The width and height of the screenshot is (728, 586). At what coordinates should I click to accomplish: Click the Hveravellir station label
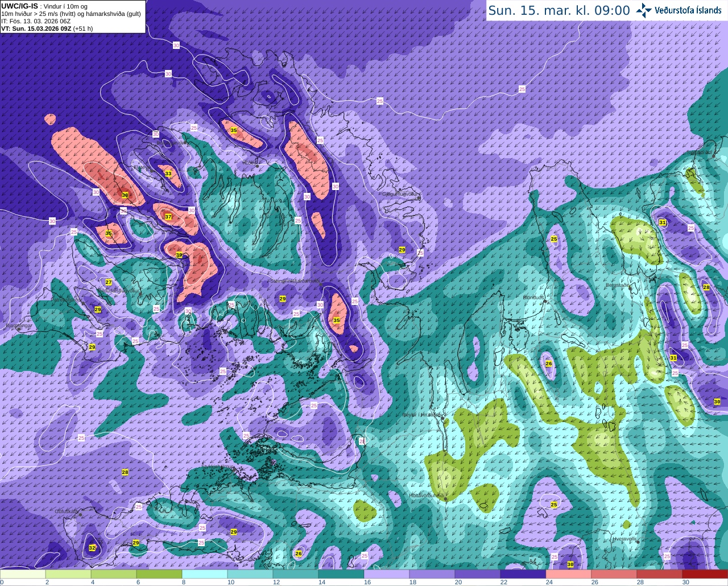coord(624,538)
